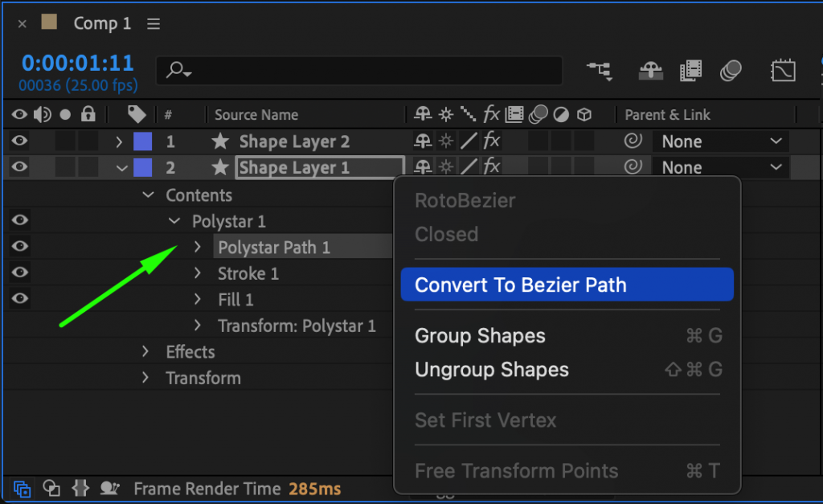Toggle visibility of Stroke 1

pos(19,272)
